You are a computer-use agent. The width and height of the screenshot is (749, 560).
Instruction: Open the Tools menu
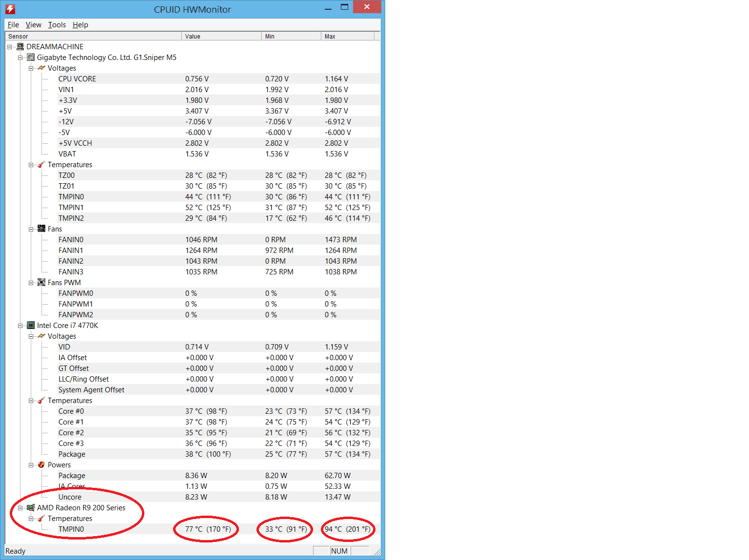click(57, 25)
